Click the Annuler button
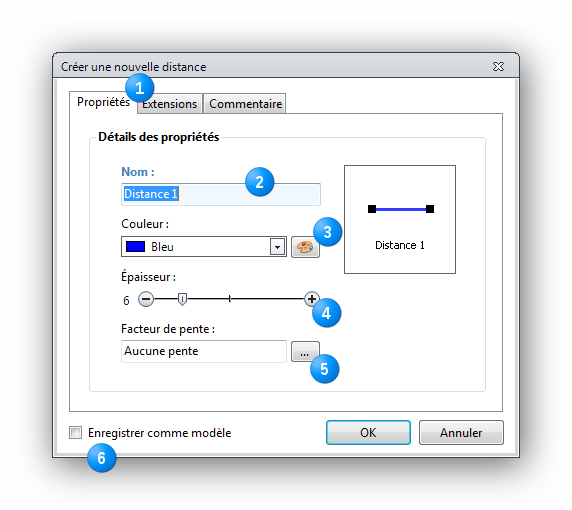 (461, 433)
